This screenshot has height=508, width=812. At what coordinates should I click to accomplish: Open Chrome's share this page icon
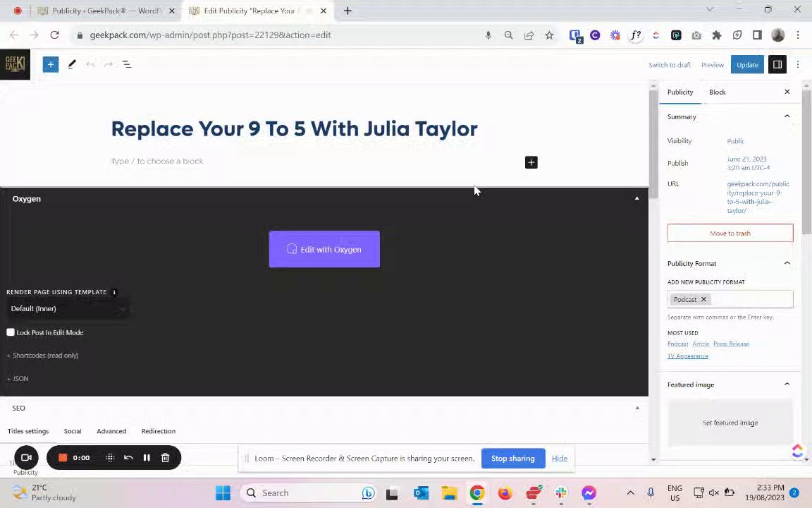click(x=529, y=35)
